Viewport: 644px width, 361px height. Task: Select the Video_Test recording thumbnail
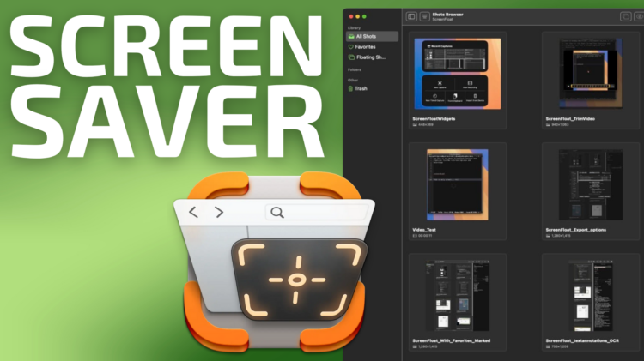(x=458, y=184)
